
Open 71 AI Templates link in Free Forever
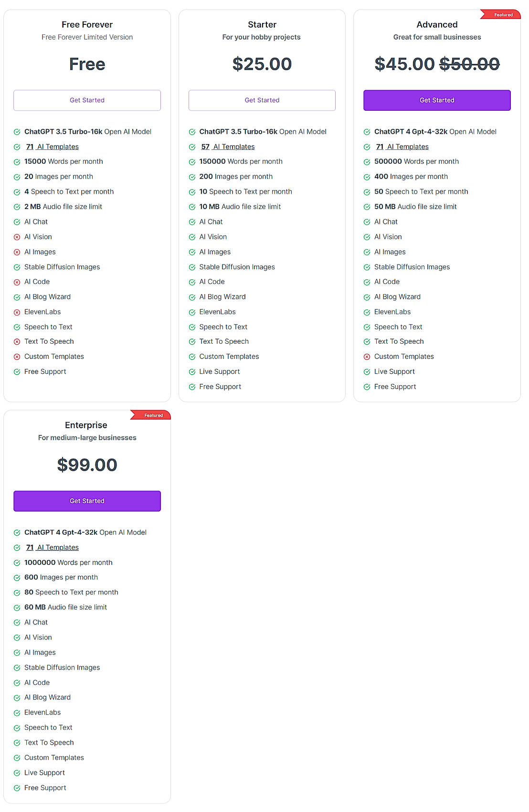coord(53,147)
